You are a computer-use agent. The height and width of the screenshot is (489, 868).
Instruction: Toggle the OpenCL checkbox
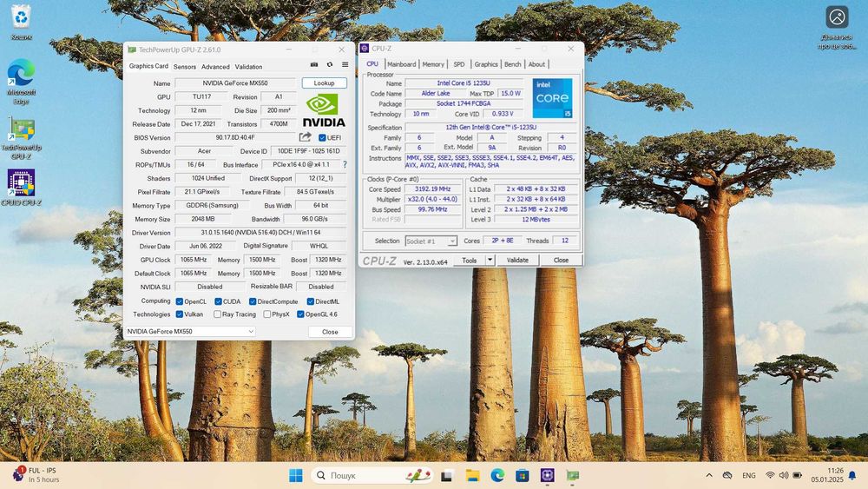click(180, 301)
